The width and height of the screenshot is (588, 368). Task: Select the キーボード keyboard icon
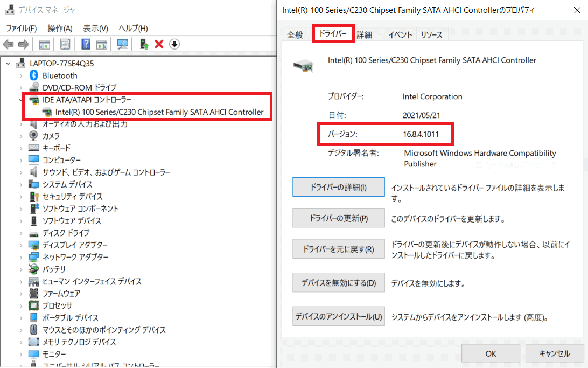pyautogui.click(x=34, y=148)
